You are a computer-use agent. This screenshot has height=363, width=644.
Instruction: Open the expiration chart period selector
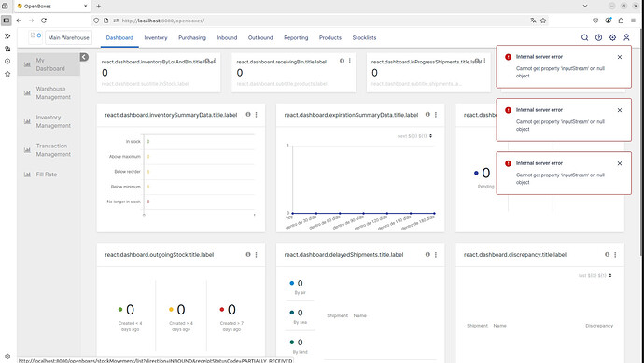tap(414, 136)
